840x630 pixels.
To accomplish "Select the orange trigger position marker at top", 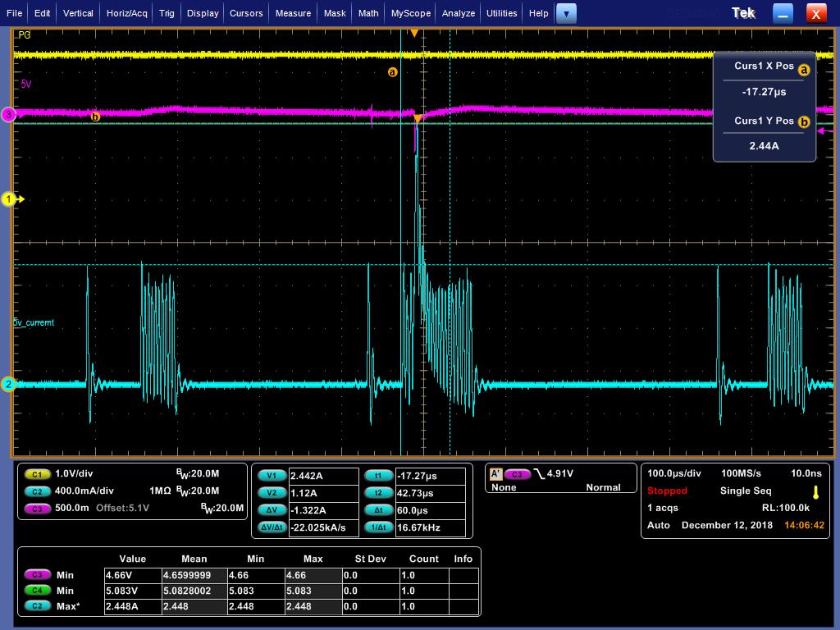I will (x=414, y=33).
